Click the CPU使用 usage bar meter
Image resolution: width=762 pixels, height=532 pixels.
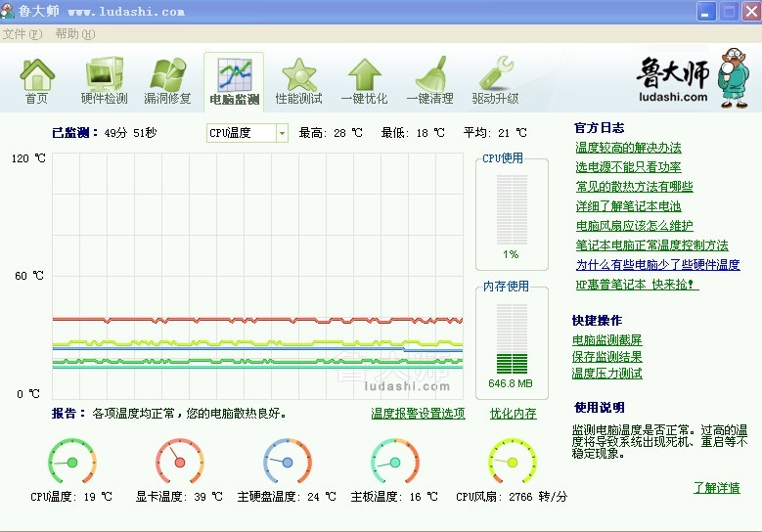(x=512, y=210)
